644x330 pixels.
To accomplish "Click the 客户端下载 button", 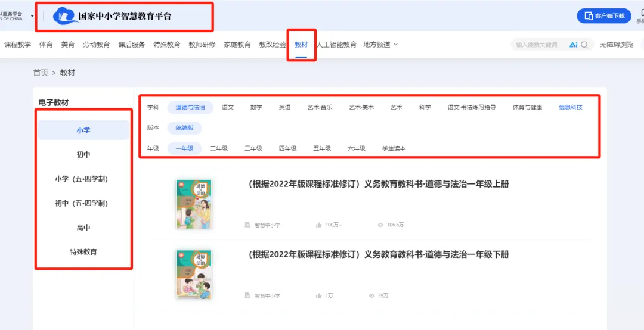I will click(x=603, y=16).
